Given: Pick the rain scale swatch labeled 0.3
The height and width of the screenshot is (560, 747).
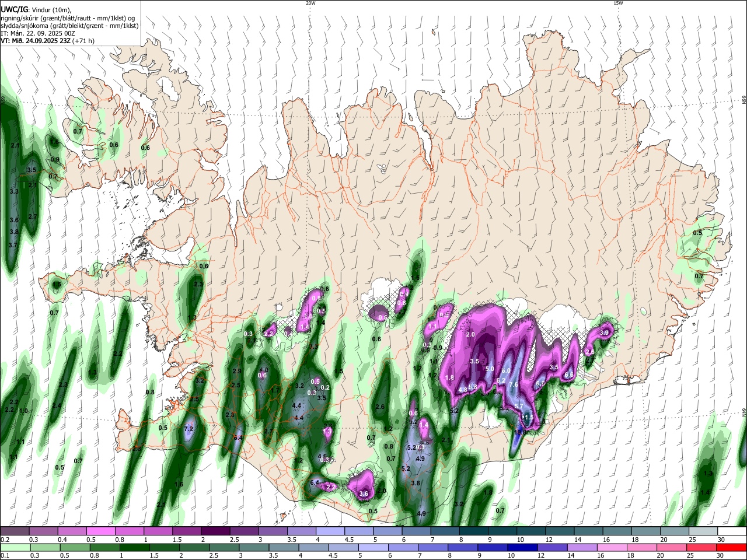Looking at the screenshot, I should [x=45, y=547].
